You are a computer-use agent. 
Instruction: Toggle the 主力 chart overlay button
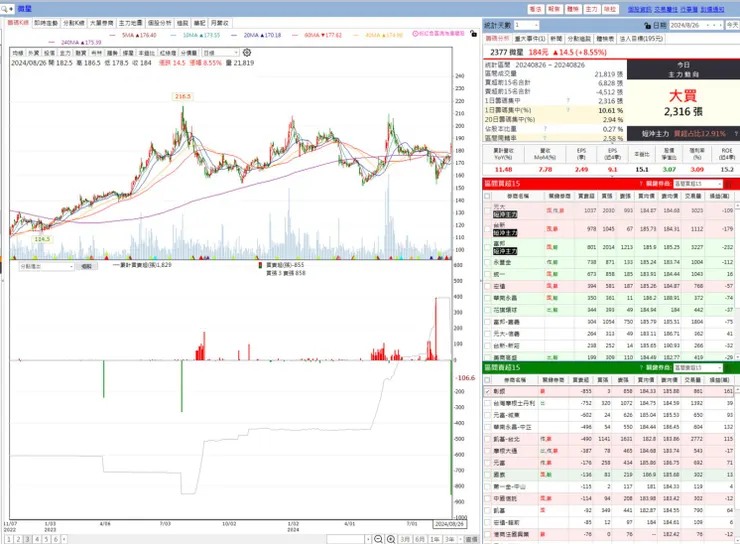tap(65, 53)
